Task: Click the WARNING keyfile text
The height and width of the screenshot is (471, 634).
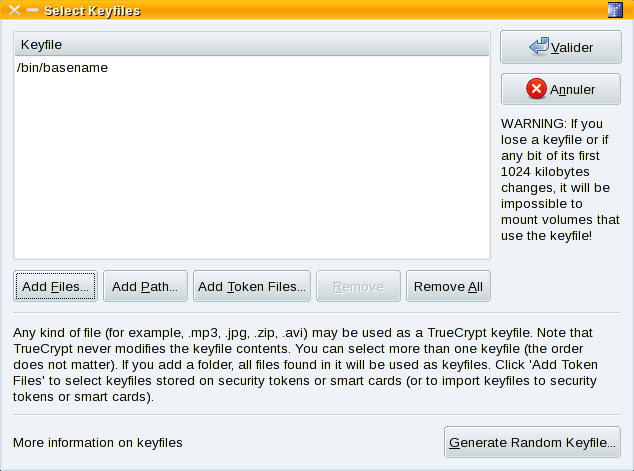Action: click(x=560, y=180)
